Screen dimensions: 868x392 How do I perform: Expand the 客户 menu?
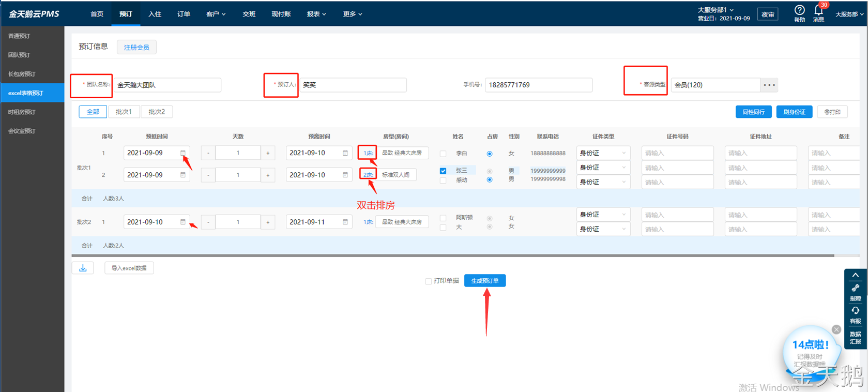pyautogui.click(x=216, y=14)
